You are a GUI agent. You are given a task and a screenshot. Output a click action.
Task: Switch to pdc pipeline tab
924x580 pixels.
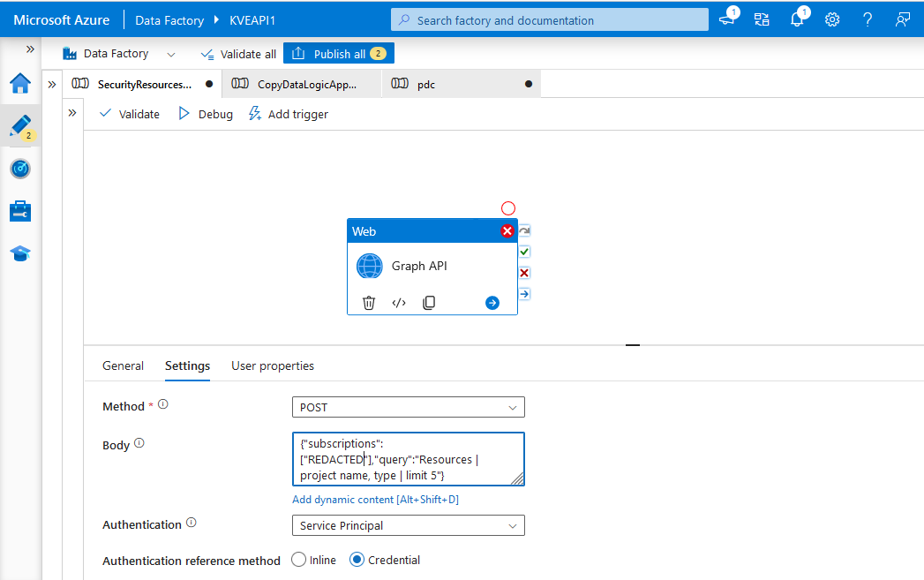tap(461, 84)
